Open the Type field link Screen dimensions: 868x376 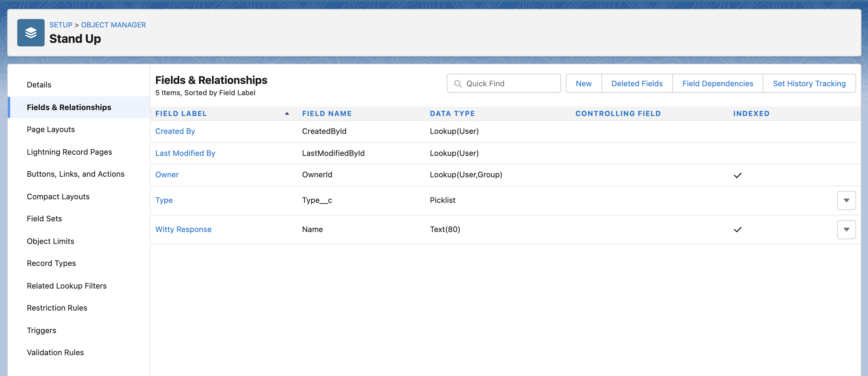[164, 200]
